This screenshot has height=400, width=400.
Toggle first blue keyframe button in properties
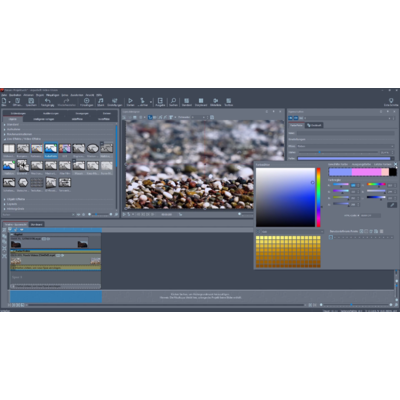(291, 118)
